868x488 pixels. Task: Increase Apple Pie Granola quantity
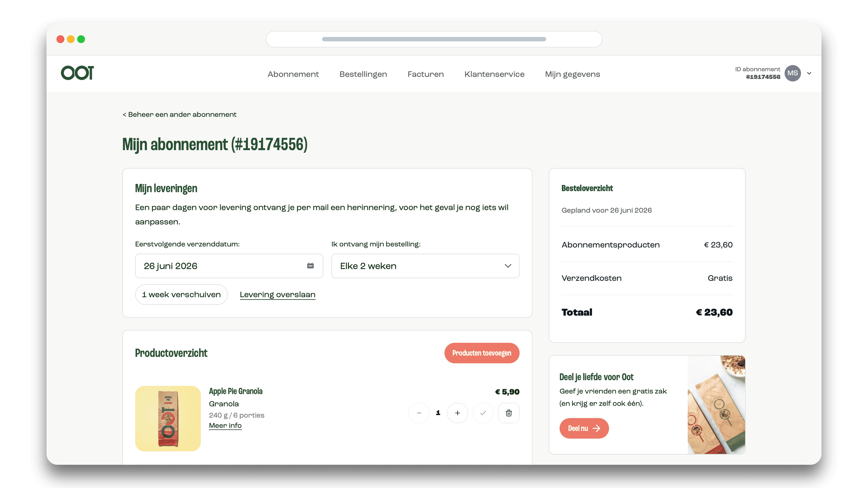tap(457, 413)
